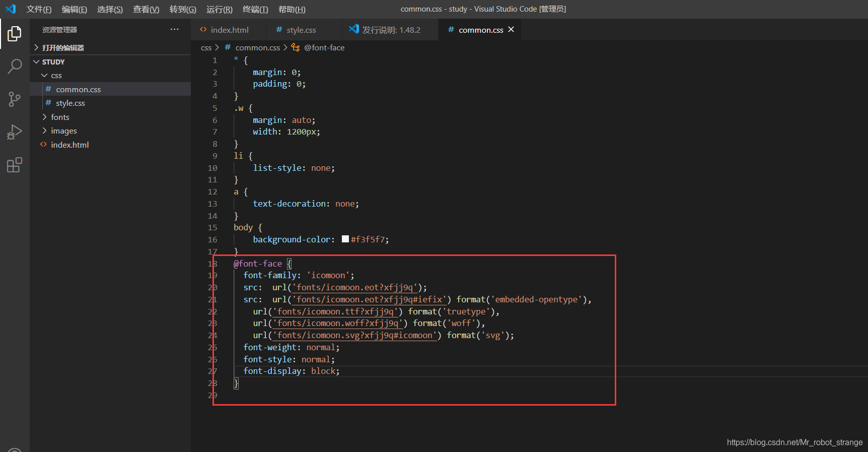Open the Run and Debug view
This screenshot has width=868, height=452.
[x=15, y=132]
